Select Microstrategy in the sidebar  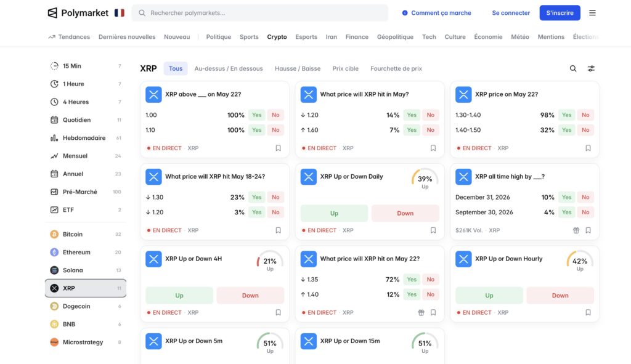(x=85, y=342)
